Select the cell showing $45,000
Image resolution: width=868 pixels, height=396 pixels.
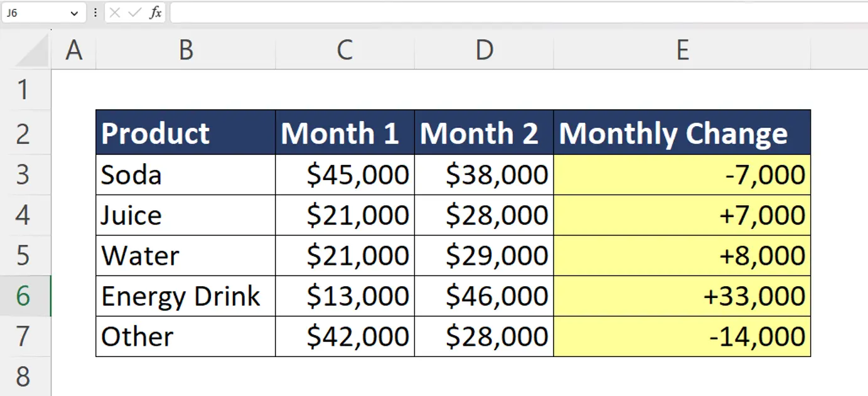point(344,174)
